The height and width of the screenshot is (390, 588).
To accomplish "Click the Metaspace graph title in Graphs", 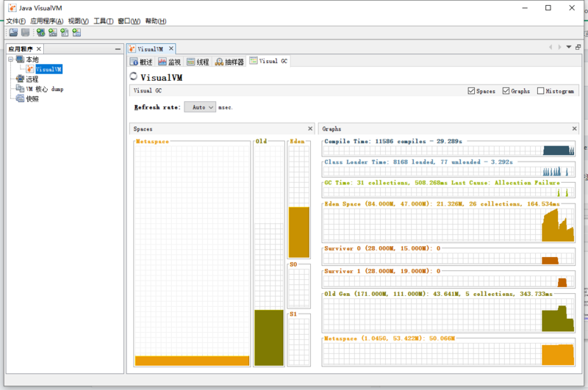I will 390,339.
